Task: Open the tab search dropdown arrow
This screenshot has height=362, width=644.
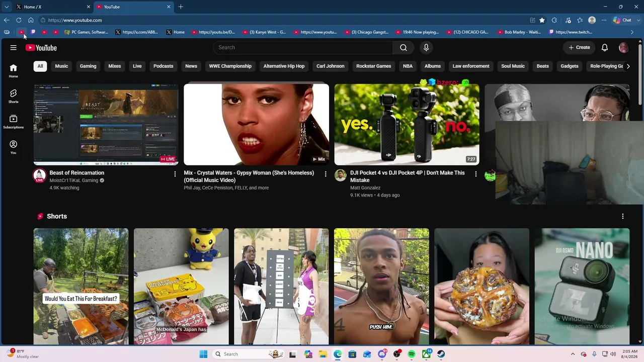Action: click(7, 7)
